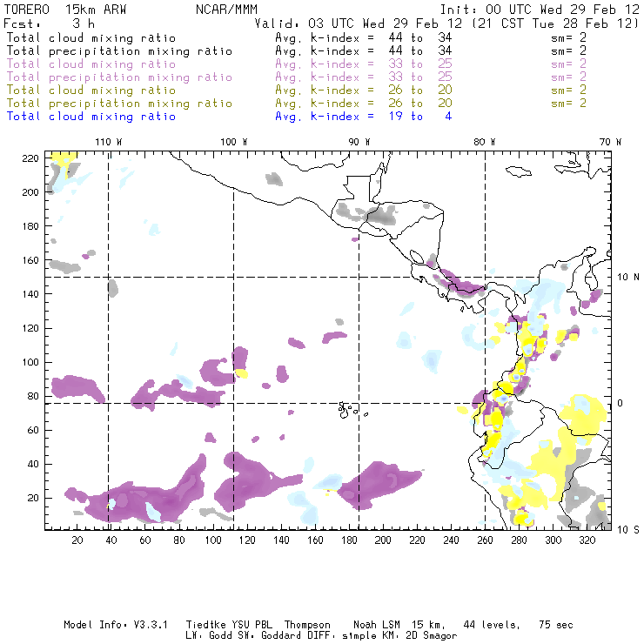The image size is (644, 644).
Task: Select the '80 W' longitude label
Action: (484, 142)
